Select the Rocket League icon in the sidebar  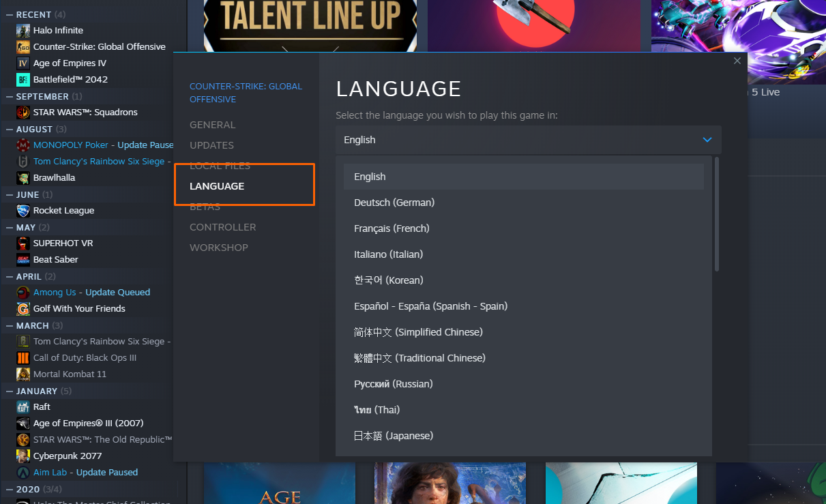point(23,211)
